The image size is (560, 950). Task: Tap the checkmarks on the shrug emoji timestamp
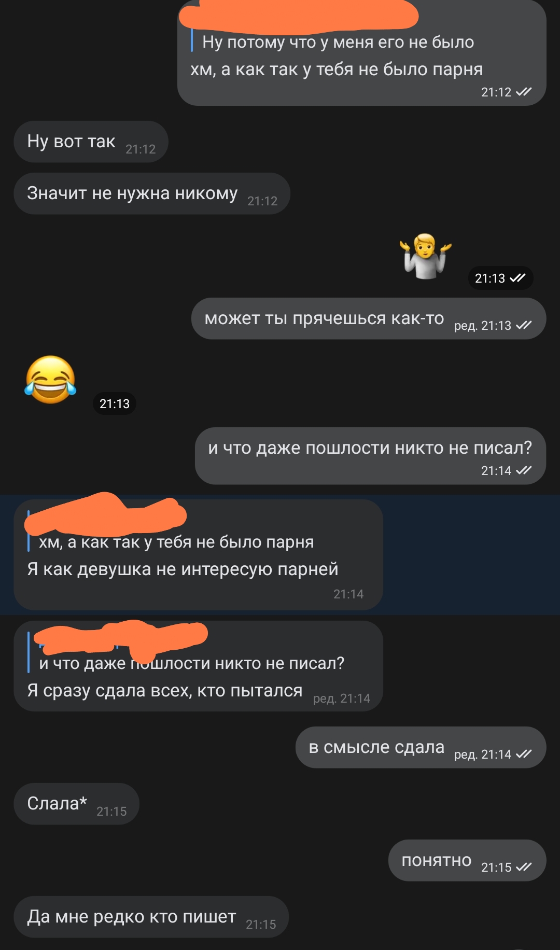[x=517, y=278]
